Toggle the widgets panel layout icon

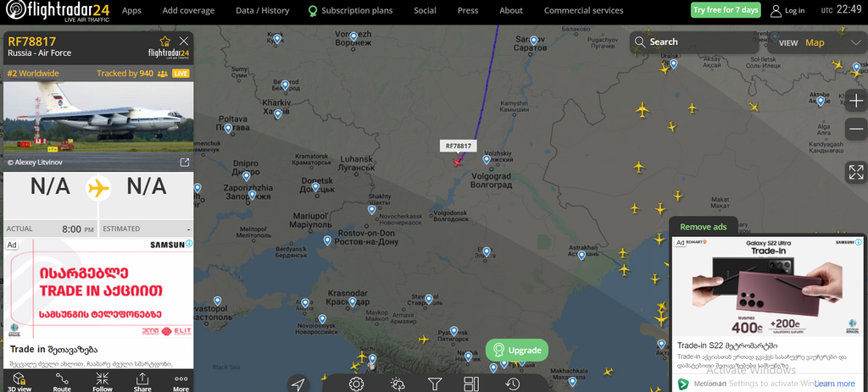tap(471, 384)
